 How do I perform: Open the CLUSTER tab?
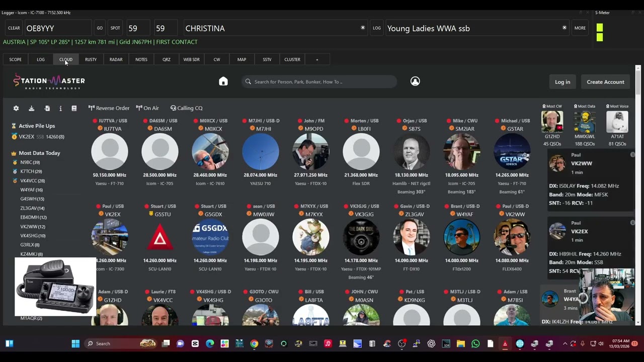(x=292, y=59)
